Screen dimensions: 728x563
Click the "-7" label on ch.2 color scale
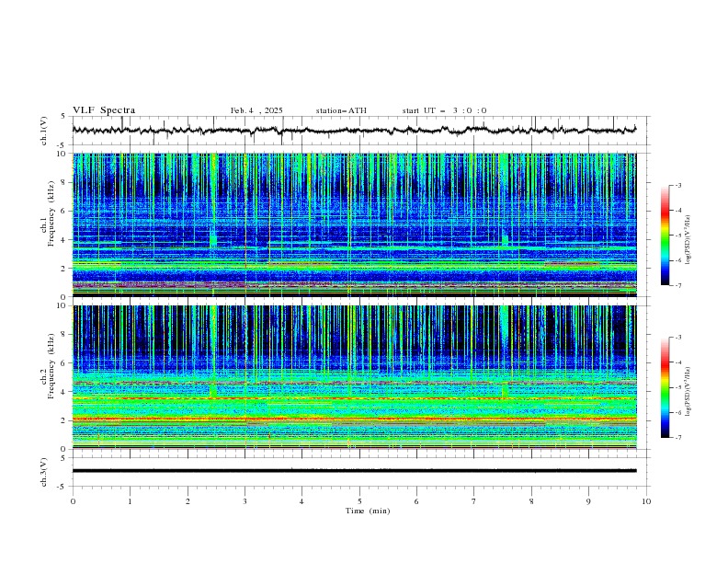(x=678, y=438)
